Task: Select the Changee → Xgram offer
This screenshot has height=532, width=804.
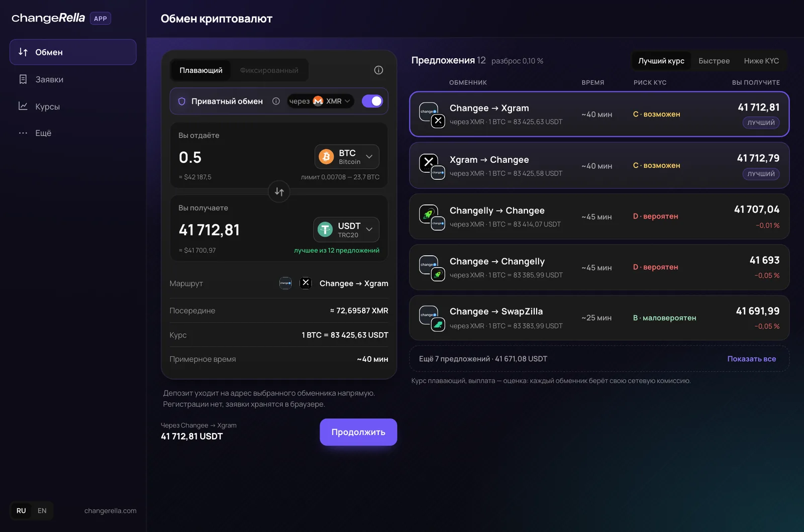Action: [x=599, y=114]
